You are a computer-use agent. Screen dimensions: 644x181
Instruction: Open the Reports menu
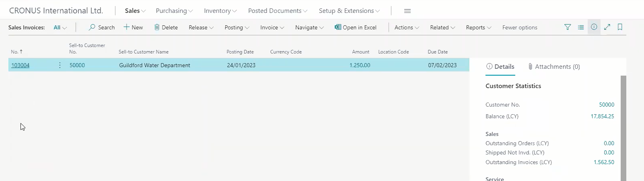pyautogui.click(x=479, y=27)
